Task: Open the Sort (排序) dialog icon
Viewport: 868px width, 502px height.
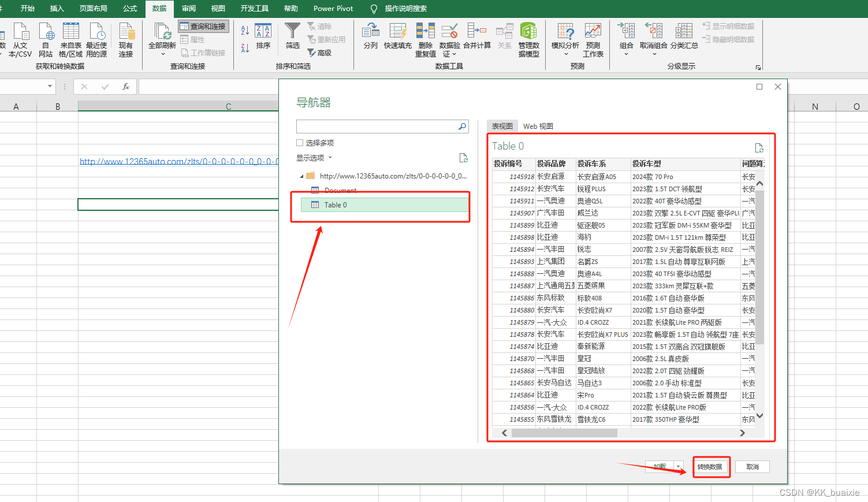Action: 263,32
